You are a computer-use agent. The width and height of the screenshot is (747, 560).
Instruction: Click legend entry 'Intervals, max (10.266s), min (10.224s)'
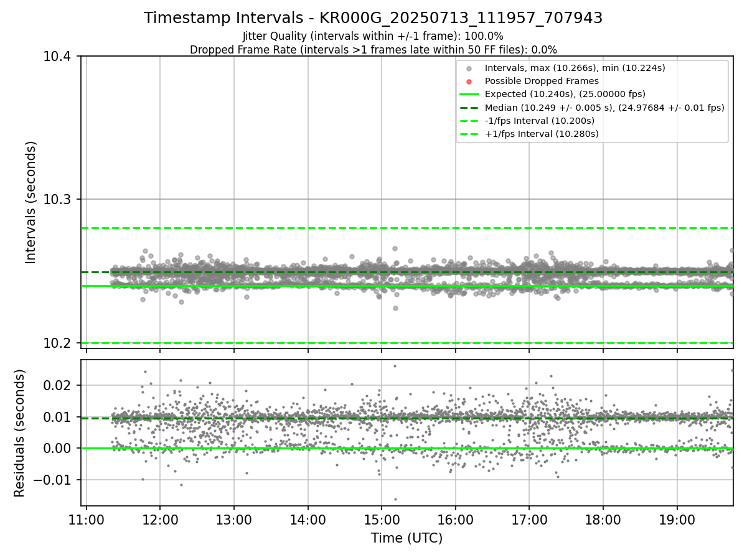(x=575, y=68)
